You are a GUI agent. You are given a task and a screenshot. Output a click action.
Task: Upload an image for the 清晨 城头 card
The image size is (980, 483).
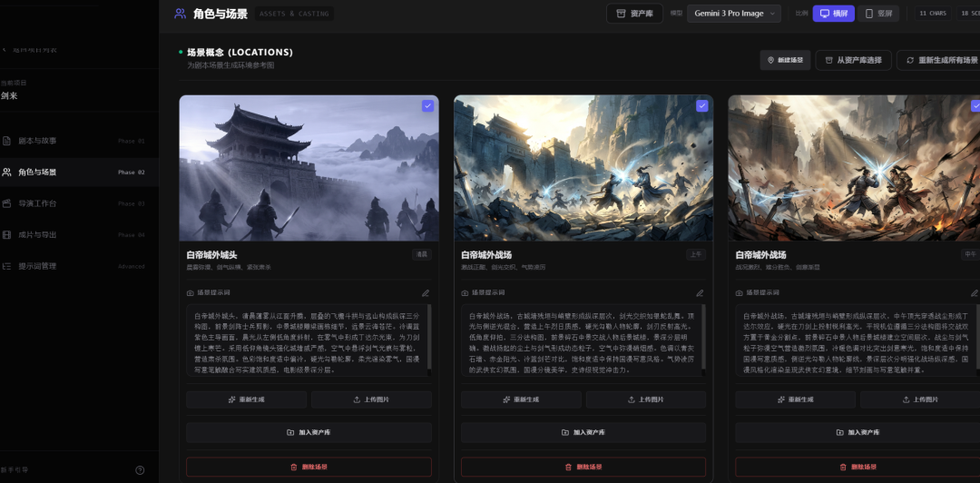click(371, 399)
